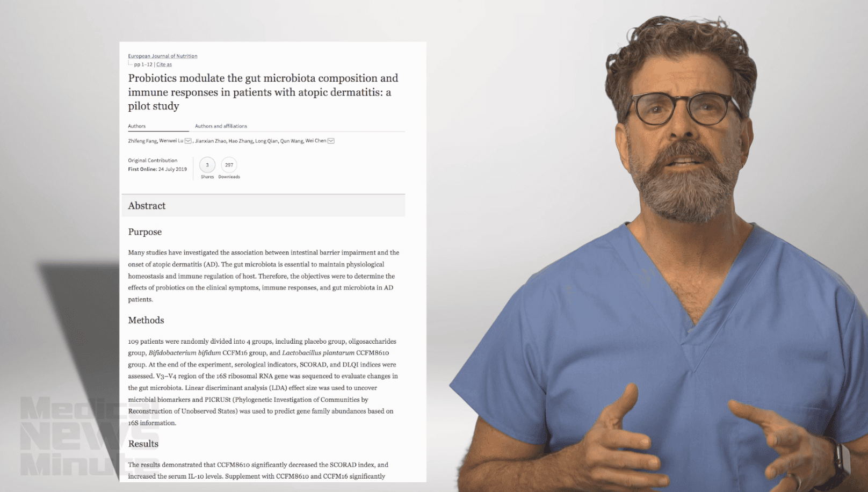Open the European Journal of Nutrition link

click(163, 56)
